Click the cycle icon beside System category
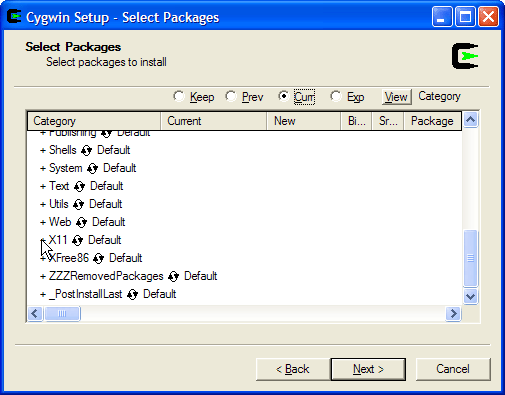 coord(92,169)
